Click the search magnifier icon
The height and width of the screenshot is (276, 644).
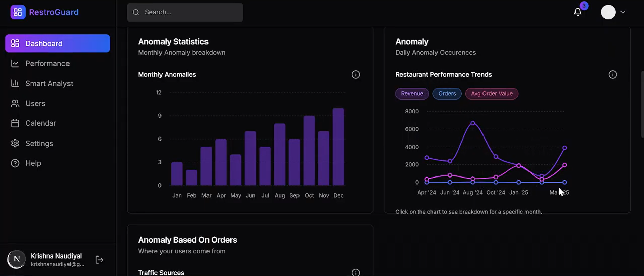[x=136, y=12]
